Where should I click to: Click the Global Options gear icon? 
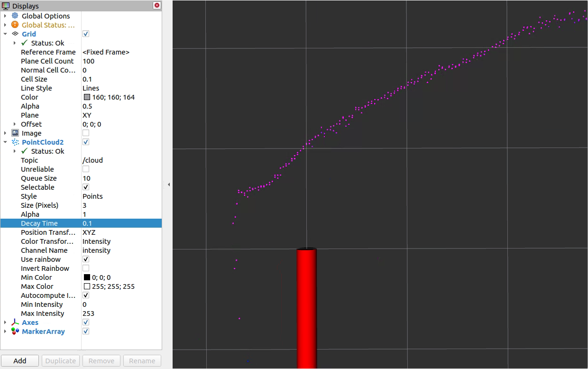[14, 16]
